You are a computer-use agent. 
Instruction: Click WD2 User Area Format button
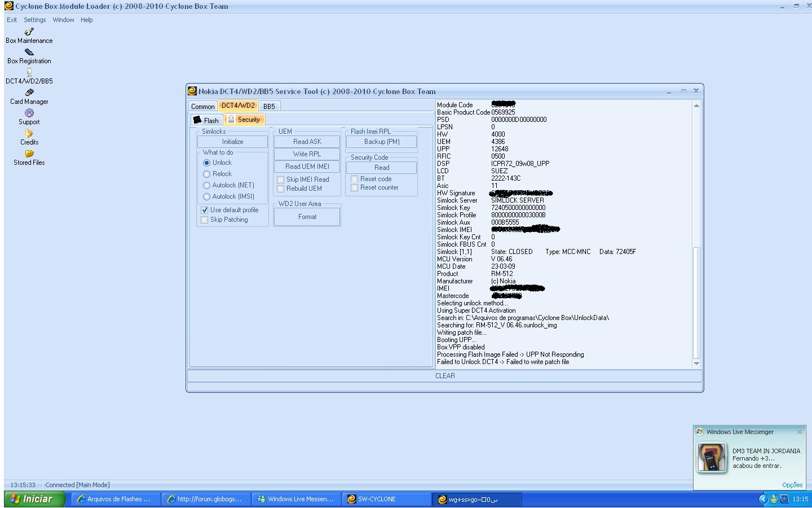(x=307, y=217)
